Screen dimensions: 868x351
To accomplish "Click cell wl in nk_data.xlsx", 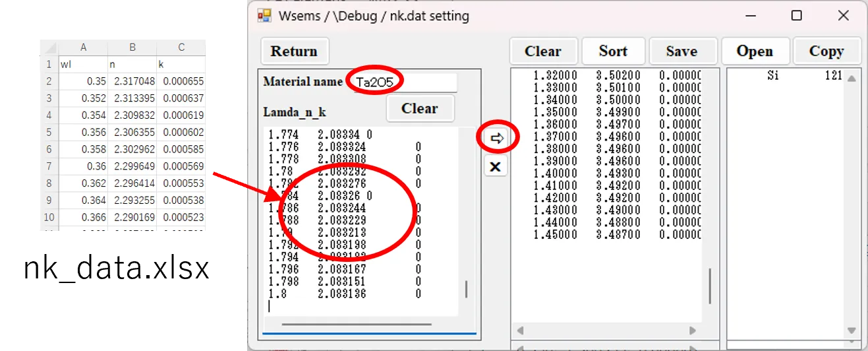I will pyautogui.click(x=84, y=65).
